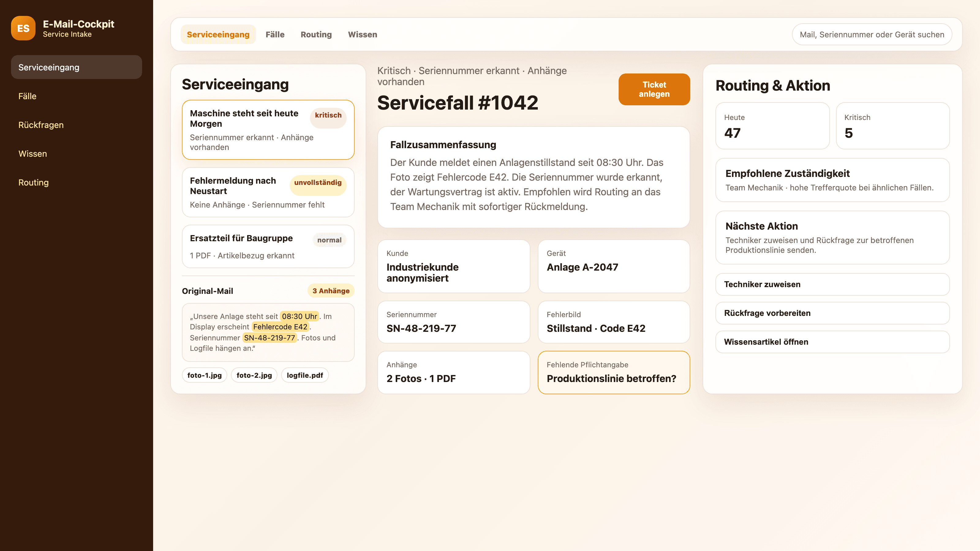Open Serviceeingang in the sidebar

pos(77,67)
